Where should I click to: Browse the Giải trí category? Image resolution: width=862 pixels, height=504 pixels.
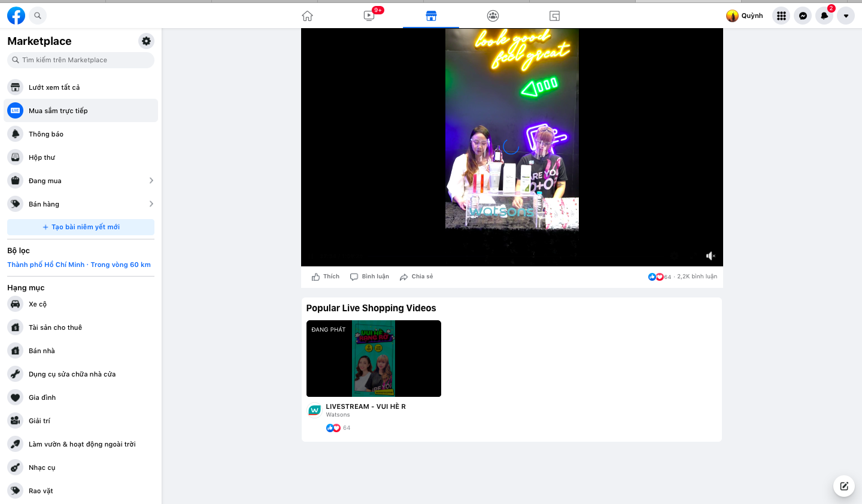81,421
